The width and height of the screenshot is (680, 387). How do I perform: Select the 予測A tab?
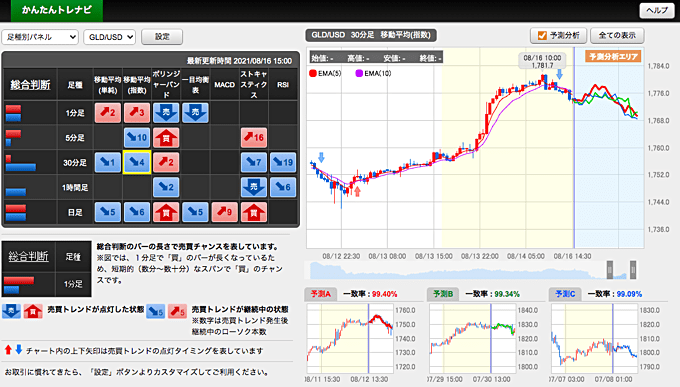pos(321,294)
